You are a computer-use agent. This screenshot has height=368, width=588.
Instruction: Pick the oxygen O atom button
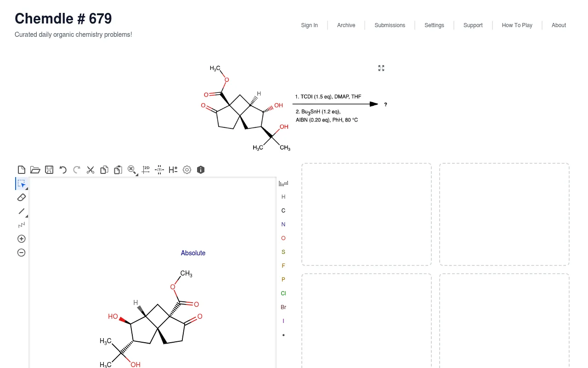click(x=283, y=238)
